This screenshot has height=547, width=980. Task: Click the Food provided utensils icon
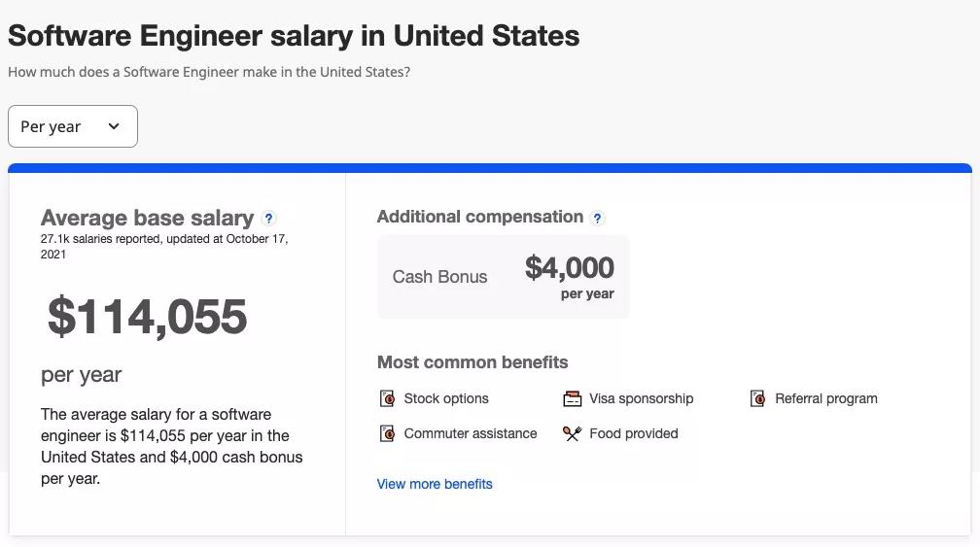[x=572, y=433]
